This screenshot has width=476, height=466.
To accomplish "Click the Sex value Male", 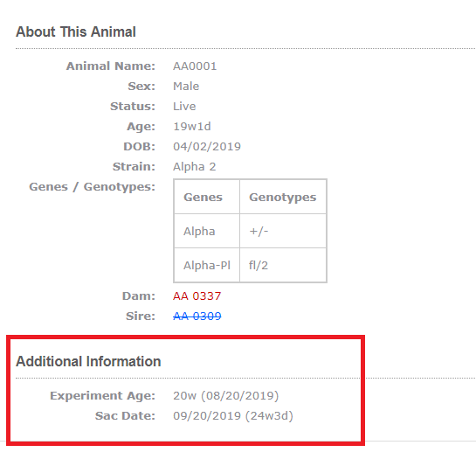I will coord(186,86).
